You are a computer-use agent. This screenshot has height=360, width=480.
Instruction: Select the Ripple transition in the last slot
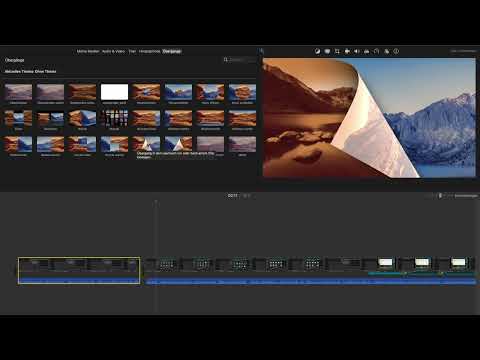pos(242,144)
